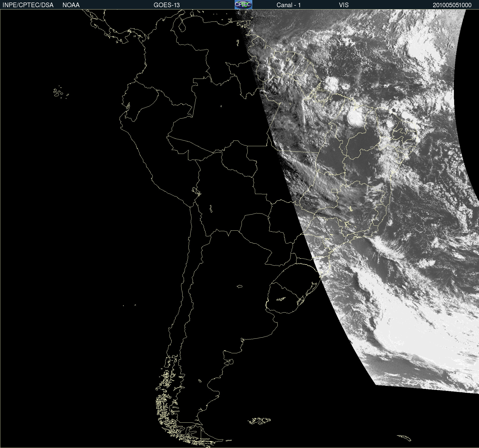Click the timestamp 201005051000
Image resolution: width=479 pixels, height=448 pixels.
point(452,5)
